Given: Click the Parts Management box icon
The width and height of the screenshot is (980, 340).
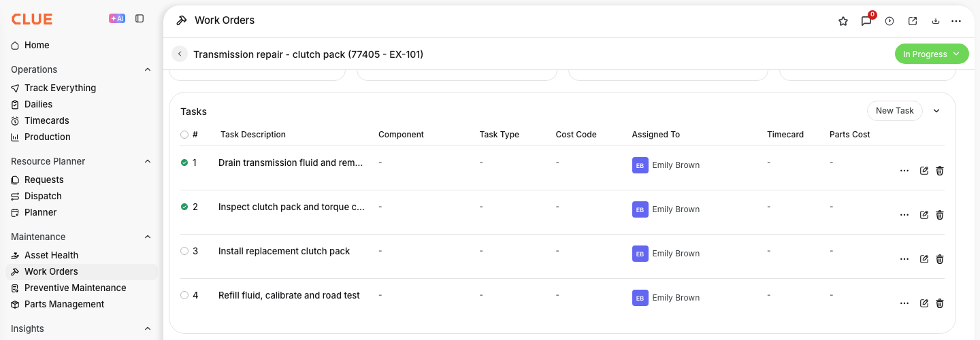Looking at the screenshot, I should (x=15, y=305).
